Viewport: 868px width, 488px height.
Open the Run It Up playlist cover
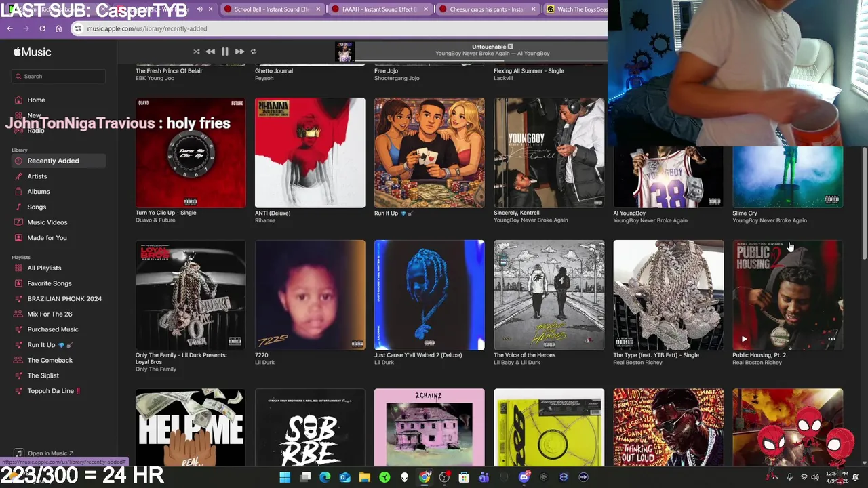[x=429, y=152]
